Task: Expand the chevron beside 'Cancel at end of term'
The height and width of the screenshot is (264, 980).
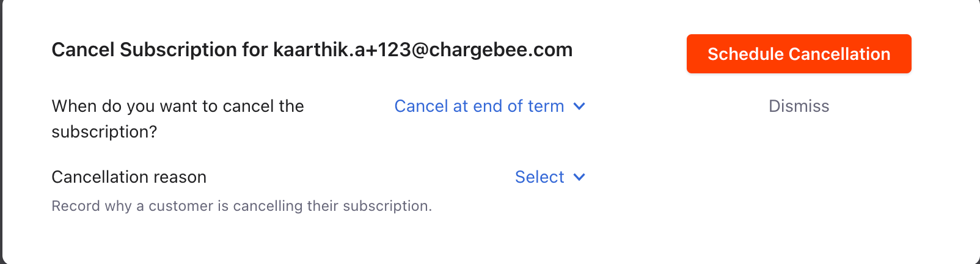Action: [579, 106]
